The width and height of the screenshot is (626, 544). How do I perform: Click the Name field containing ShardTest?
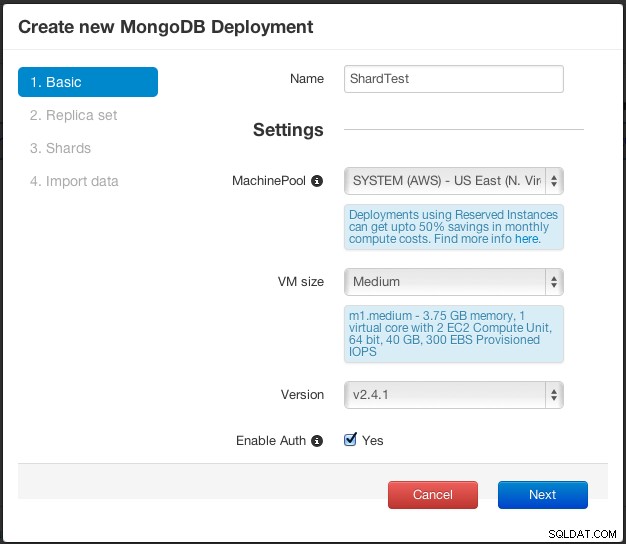tap(454, 79)
